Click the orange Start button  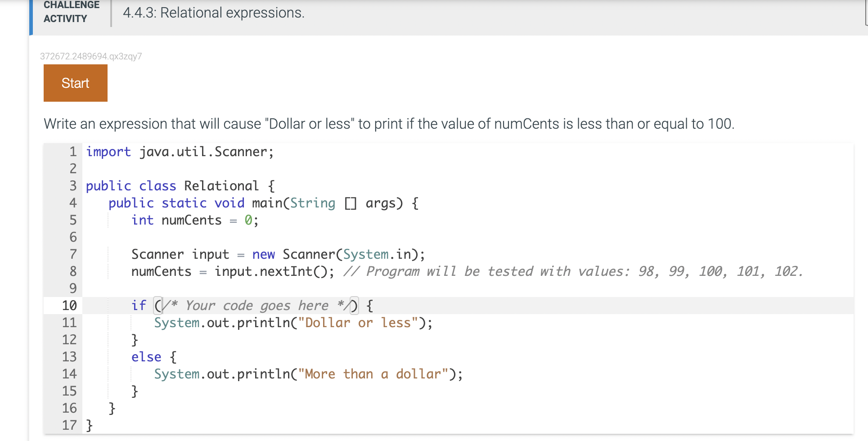click(x=76, y=83)
